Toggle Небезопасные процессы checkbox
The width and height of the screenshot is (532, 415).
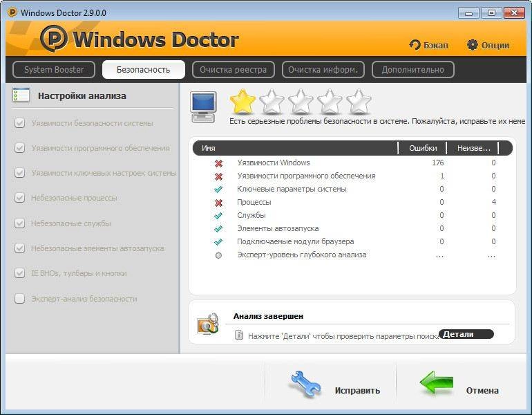pos(19,197)
